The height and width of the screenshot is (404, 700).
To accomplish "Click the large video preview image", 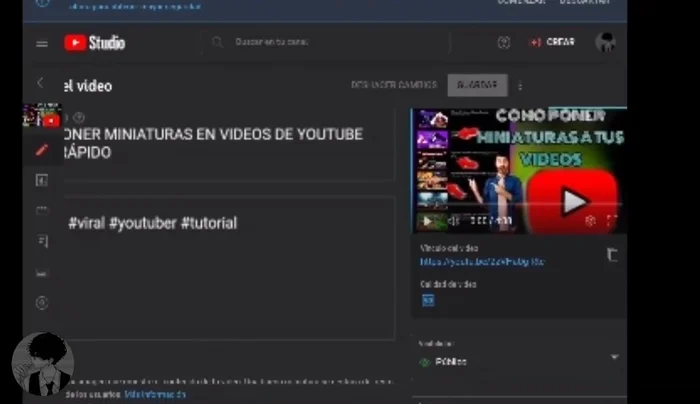I will [x=519, y=171].
